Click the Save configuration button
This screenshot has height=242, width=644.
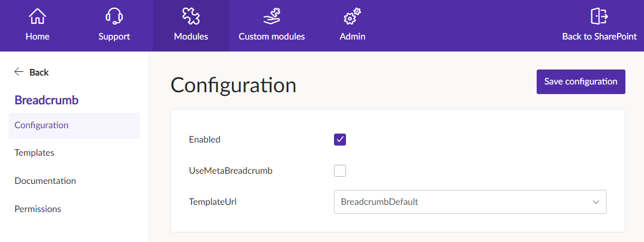point(581,81)
